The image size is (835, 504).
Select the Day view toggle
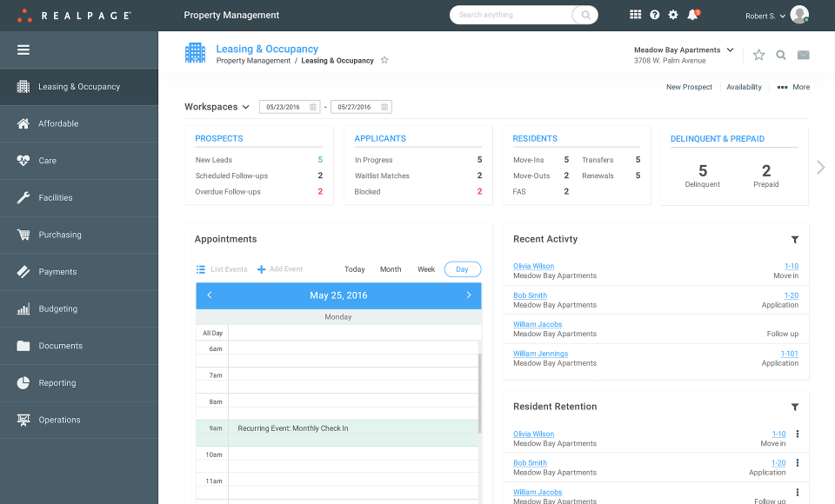[x=462, y=269]
